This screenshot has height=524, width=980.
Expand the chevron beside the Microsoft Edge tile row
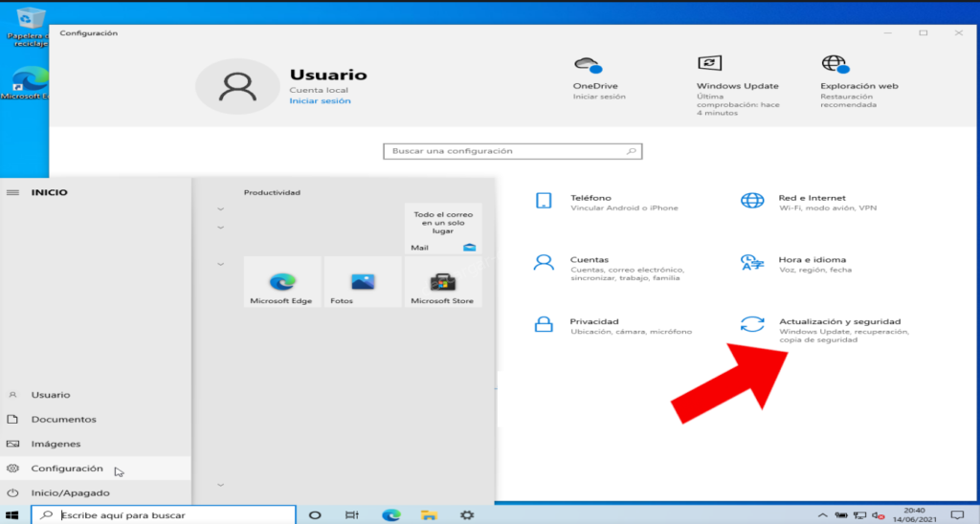pyautogui.click(x=221, y=264)
